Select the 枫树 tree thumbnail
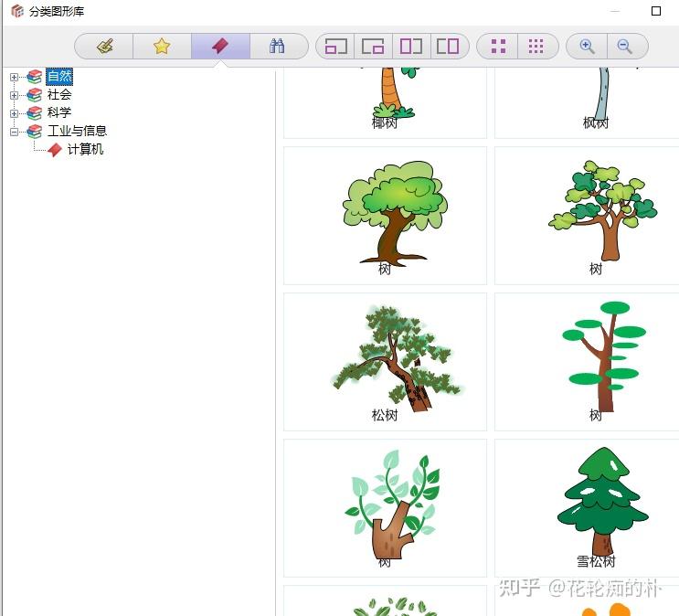Viewport: 679px width, 616px height. [x=587, y=101]
